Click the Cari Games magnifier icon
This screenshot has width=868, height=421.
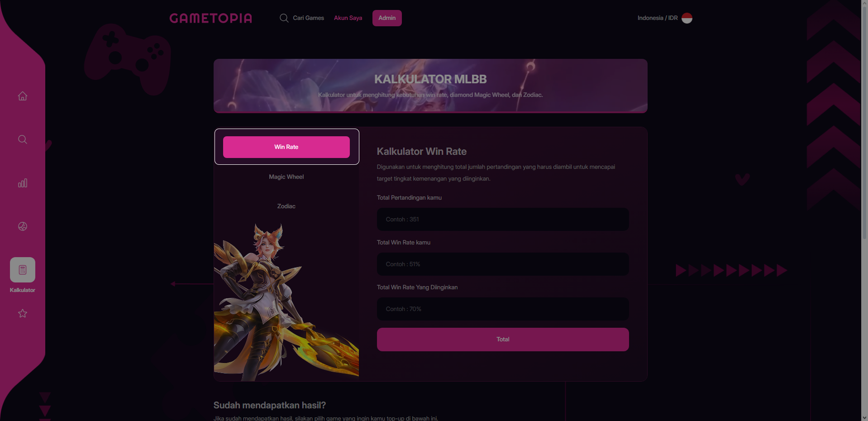tap(284, 18)
